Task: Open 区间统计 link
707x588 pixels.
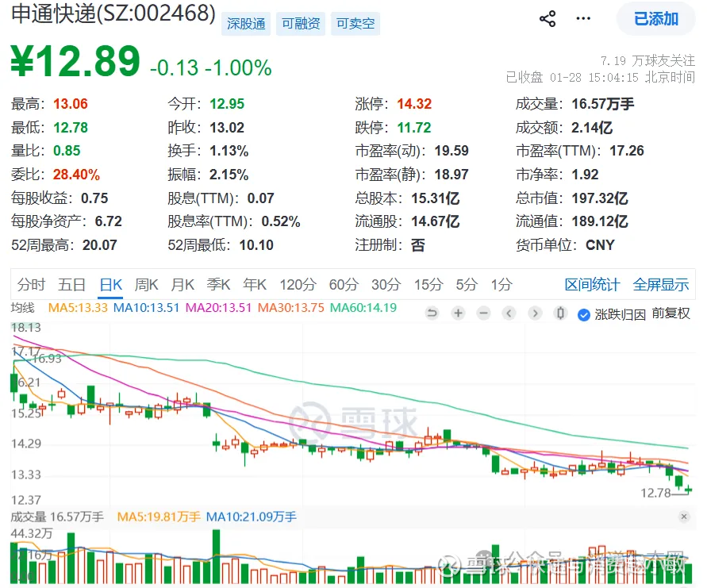Action: [593, 285]
